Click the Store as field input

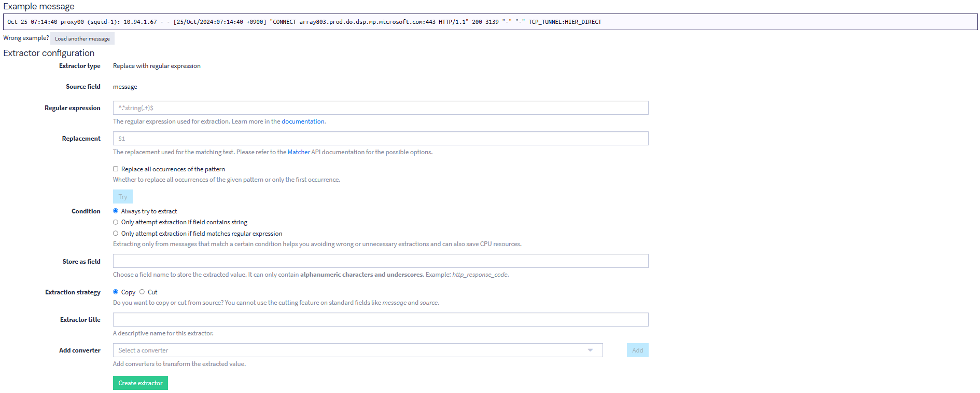pyautogui.click(x=380, y=261)
